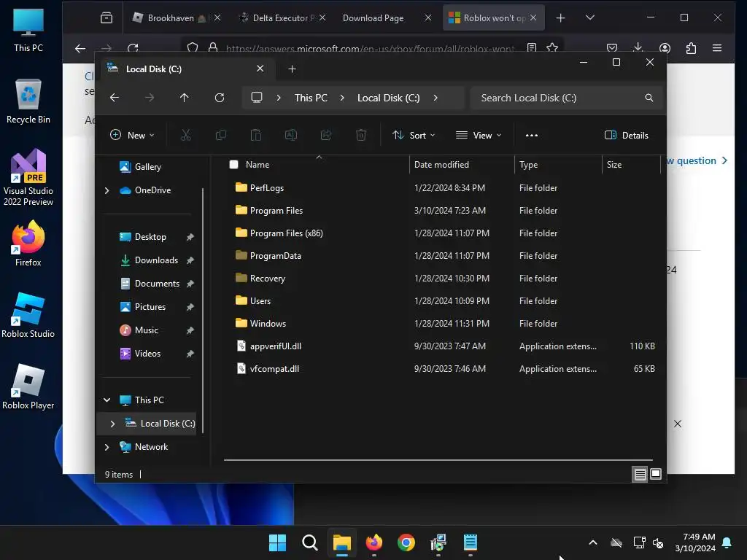Expand the OneDrive tree node
The height and width of the screenshot is (560, 747).
point(107,190)
